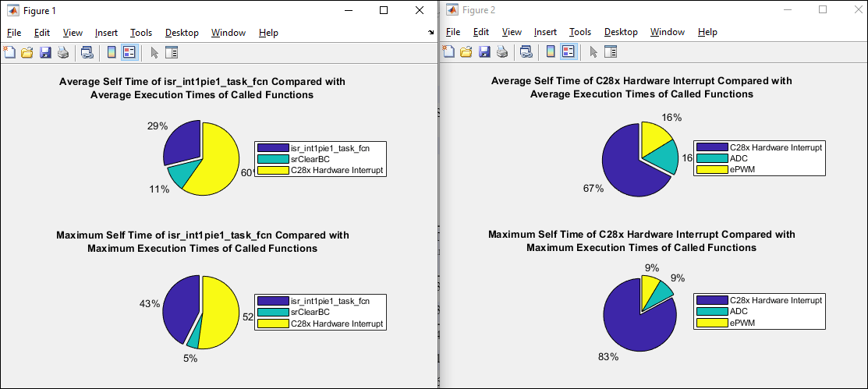Click yellow ePWM swatch in Figure 2 top legend
Viewport: 868px width, 389px height.
click(710, 169)
